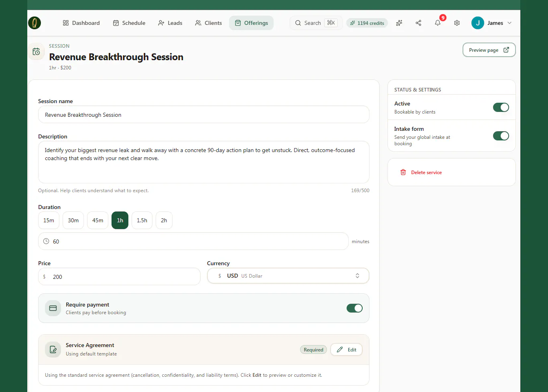Screen dimensions: 548x392
Task: Click the Session name input field
Action: 204,114
